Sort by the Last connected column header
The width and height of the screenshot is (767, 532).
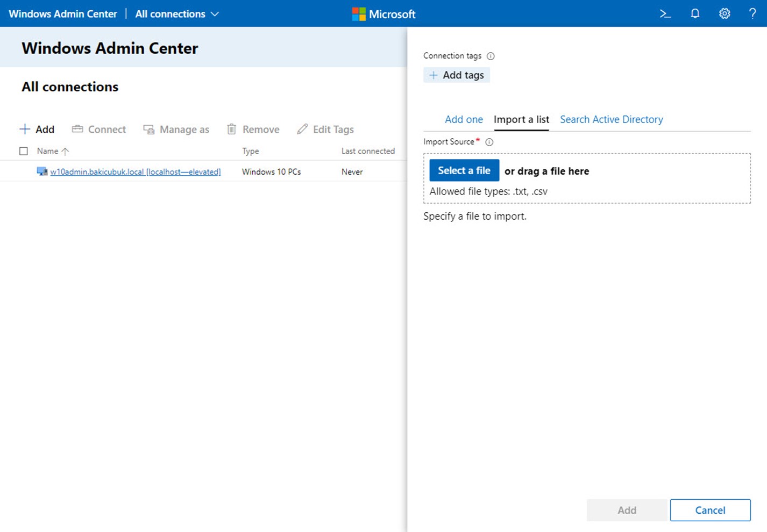(368, 152)
